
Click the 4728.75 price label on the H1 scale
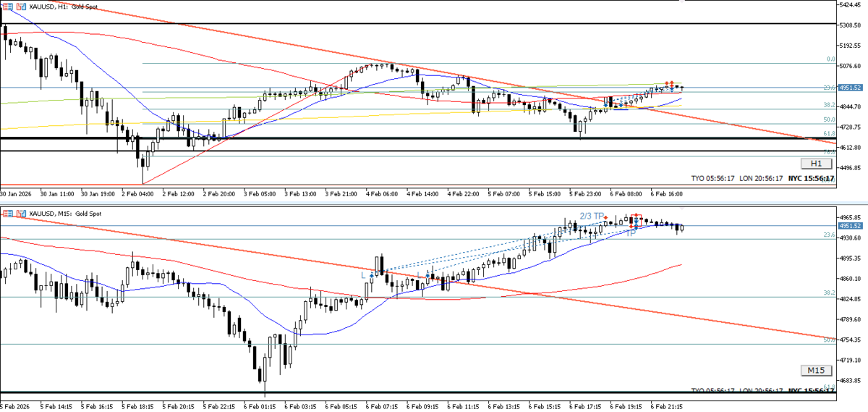[x=851, y=127]
